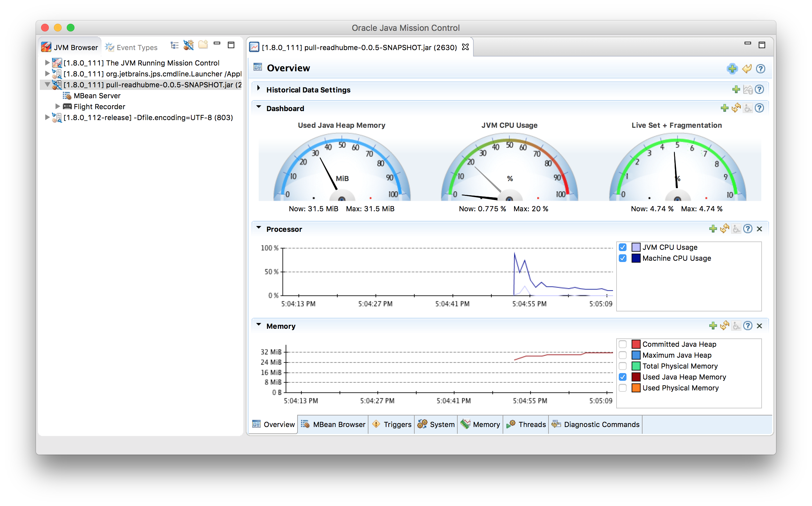
Task: Click the freeze icon in Memory panel
Action: pyautogui.click(x=735, y=327)
